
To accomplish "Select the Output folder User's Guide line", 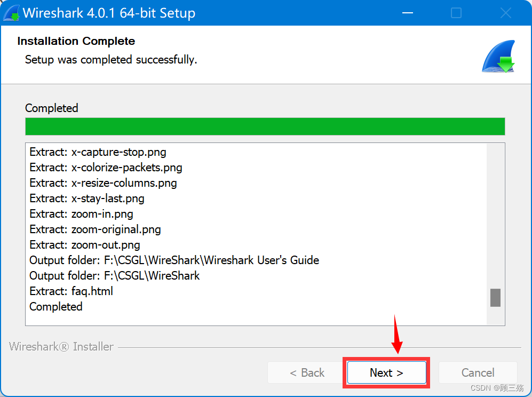I will tap(174, 260).
